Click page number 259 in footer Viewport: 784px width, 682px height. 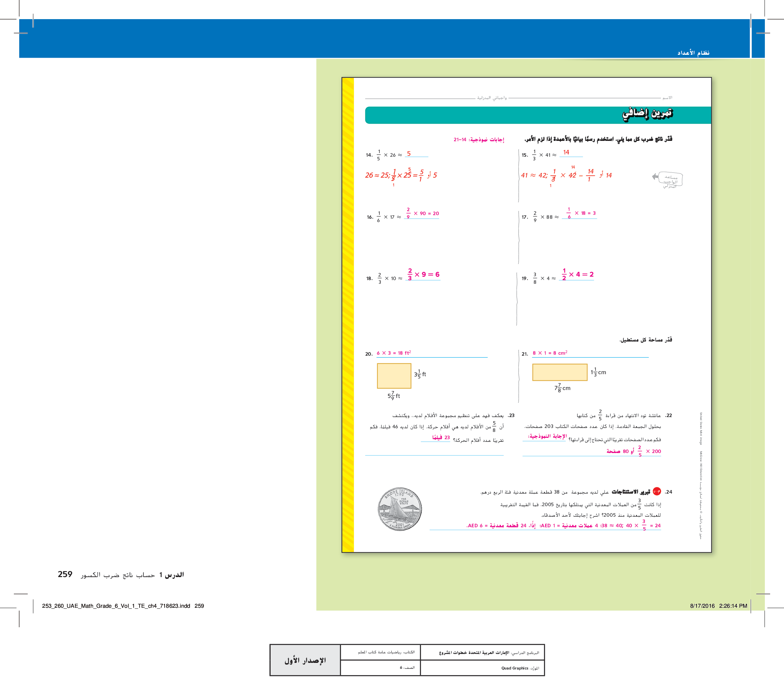click(x=65, y=574)
